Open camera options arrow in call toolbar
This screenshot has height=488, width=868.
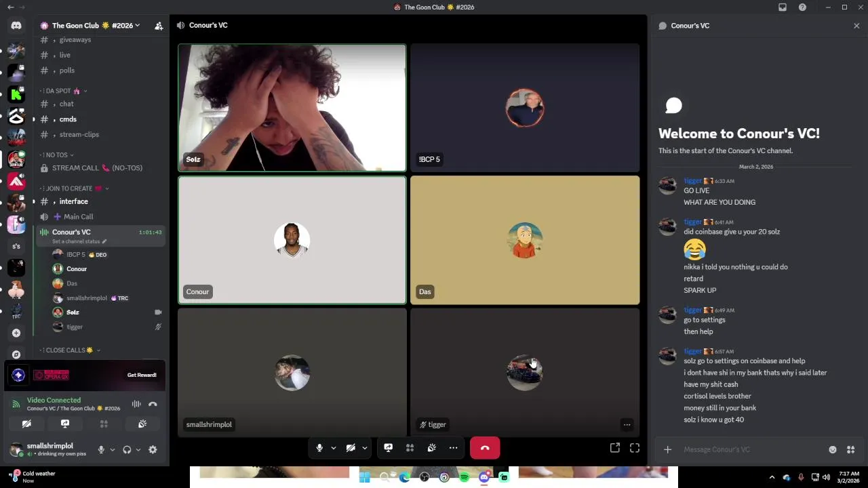point(365,448)
